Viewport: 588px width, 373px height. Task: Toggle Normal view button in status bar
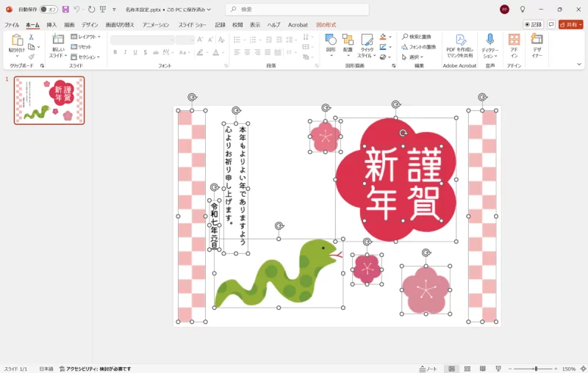(x=451, y=369)
